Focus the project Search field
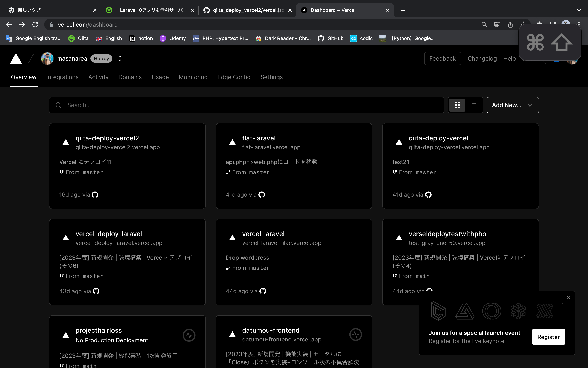This screenshot has width=588, height=368. pyautogui.click(x=246, y=105)
